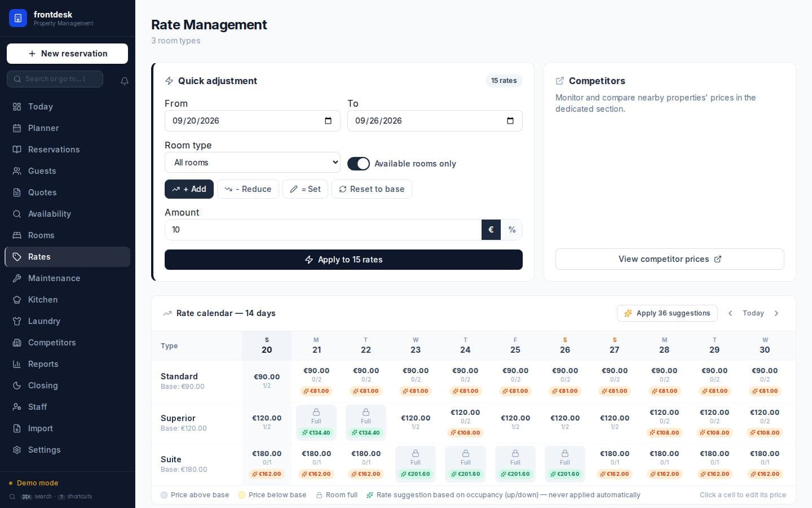Open the Guests section
812x508 pixels.
coord(67,171)
